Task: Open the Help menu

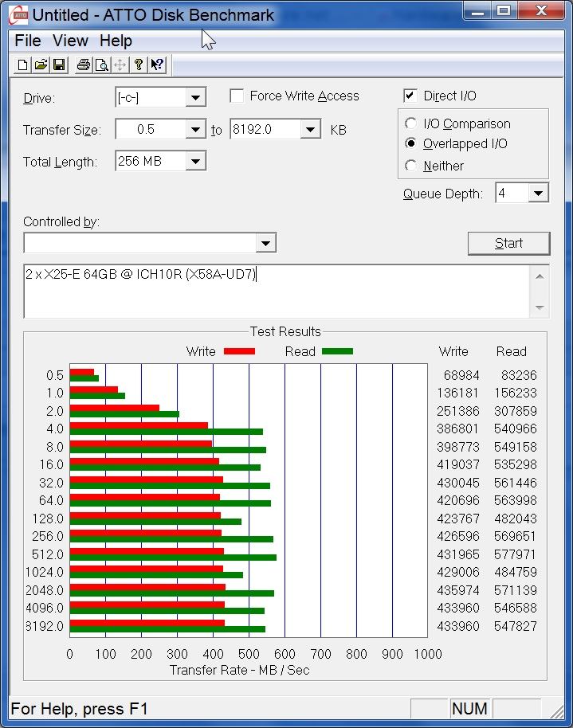Action: [116, 41]
